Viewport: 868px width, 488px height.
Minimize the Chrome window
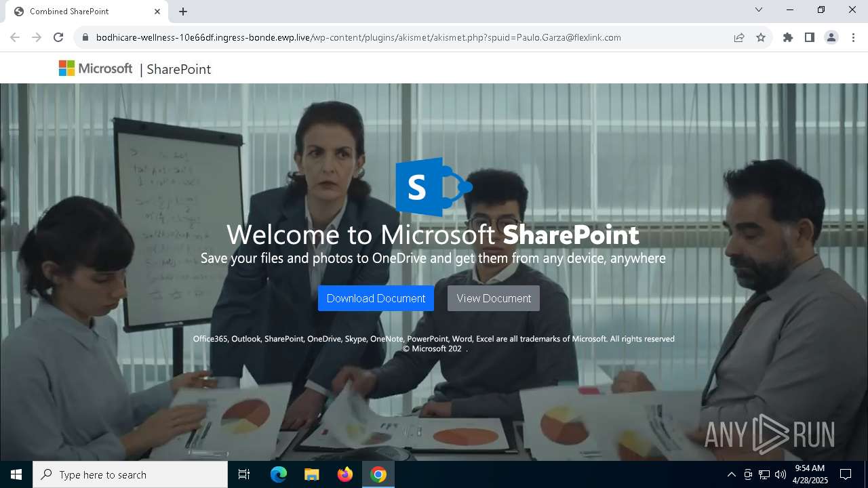[x=790, y=9]
